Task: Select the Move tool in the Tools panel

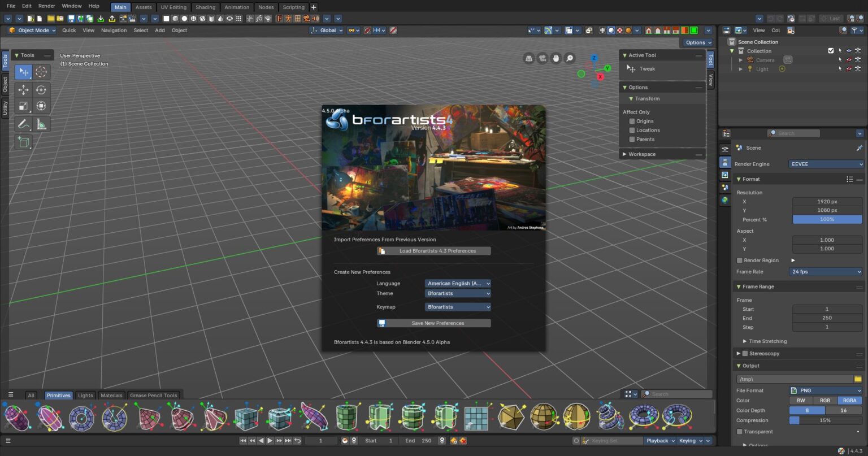Action: click(x=24, y=89)
